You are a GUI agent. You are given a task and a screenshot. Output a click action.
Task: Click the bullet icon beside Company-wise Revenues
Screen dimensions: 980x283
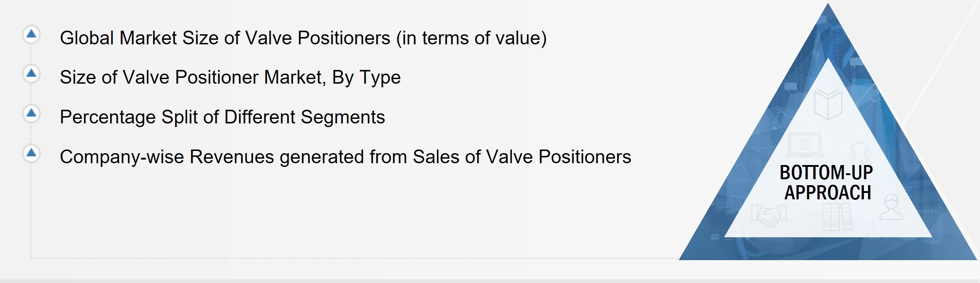tap(31, 153)
